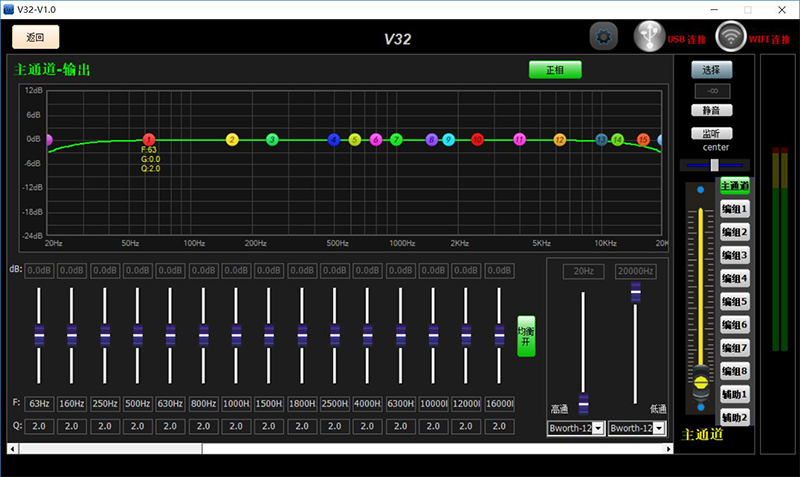The image size is (800, 477).
Task: Click the WIFI connection icon
Action: pyautogui.click(x=731, y=37)
